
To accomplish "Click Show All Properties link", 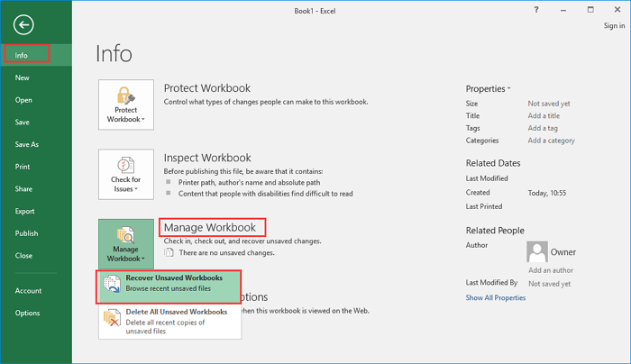I will click(496, 297).
